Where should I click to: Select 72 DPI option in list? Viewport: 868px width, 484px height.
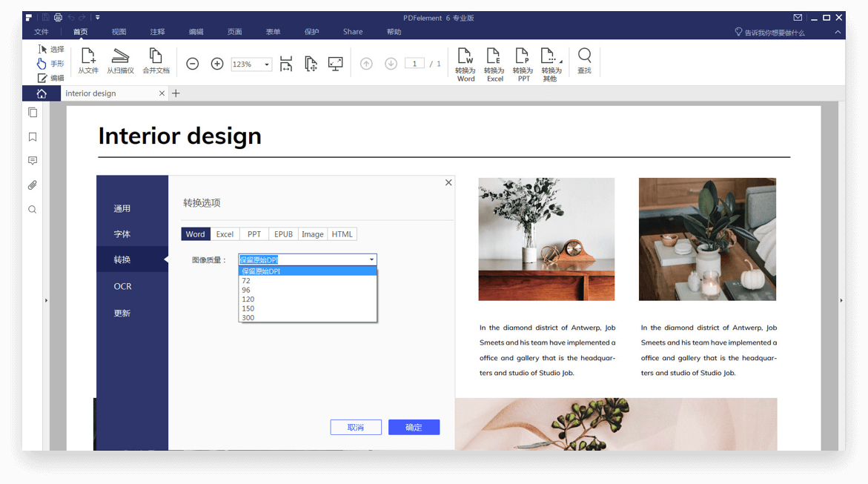pyautogui.click(x=246, y=281)
